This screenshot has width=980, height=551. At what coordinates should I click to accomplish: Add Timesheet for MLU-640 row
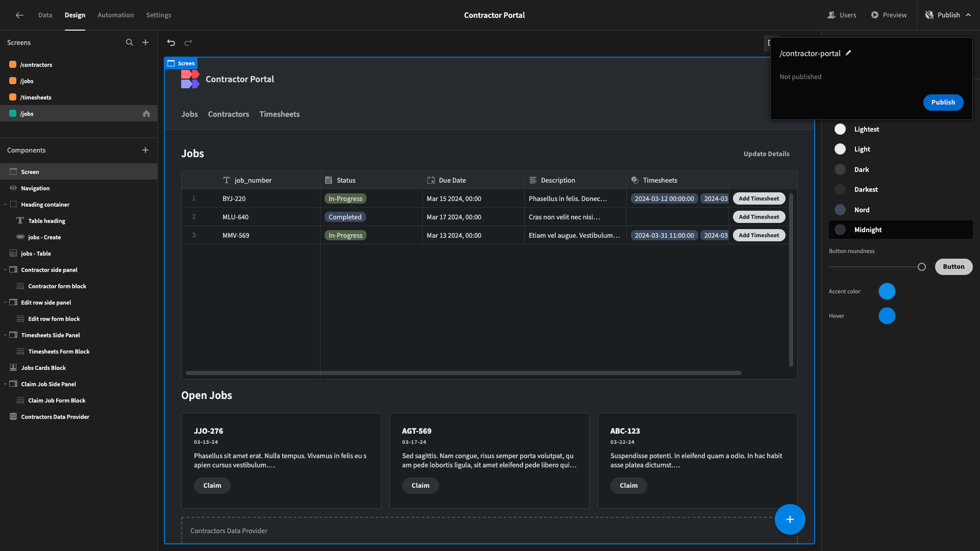pos(759,217)
